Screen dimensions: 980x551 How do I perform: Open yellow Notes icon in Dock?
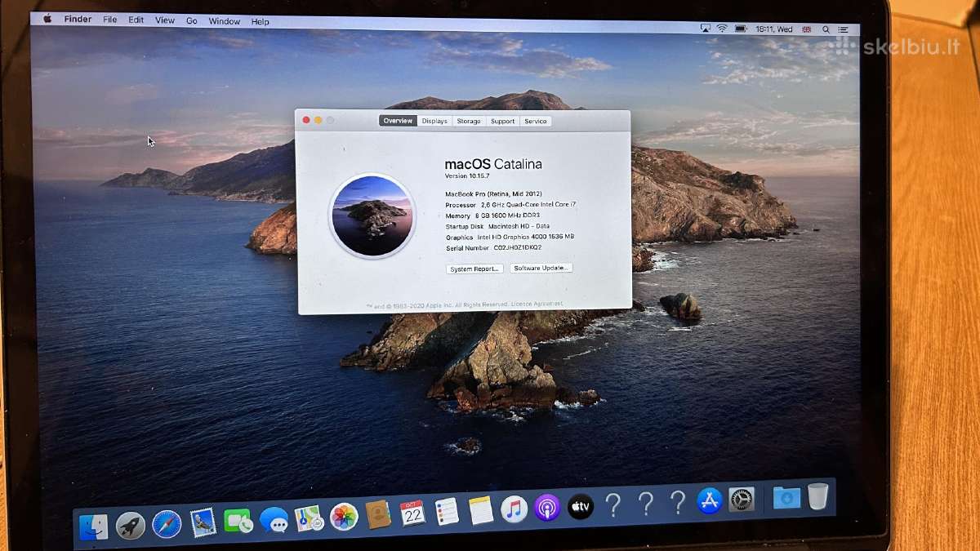coord(480,510)
